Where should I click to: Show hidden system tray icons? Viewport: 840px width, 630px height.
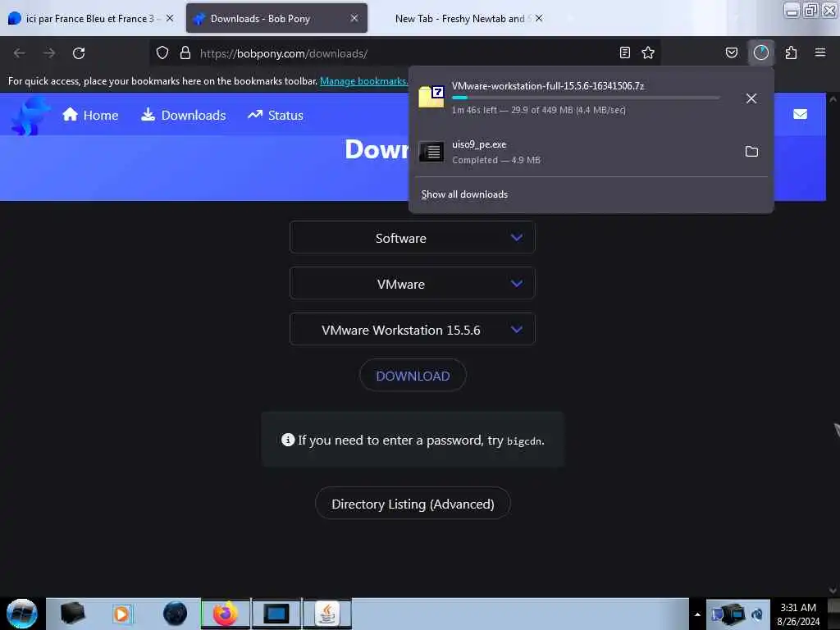coord(697,614)
